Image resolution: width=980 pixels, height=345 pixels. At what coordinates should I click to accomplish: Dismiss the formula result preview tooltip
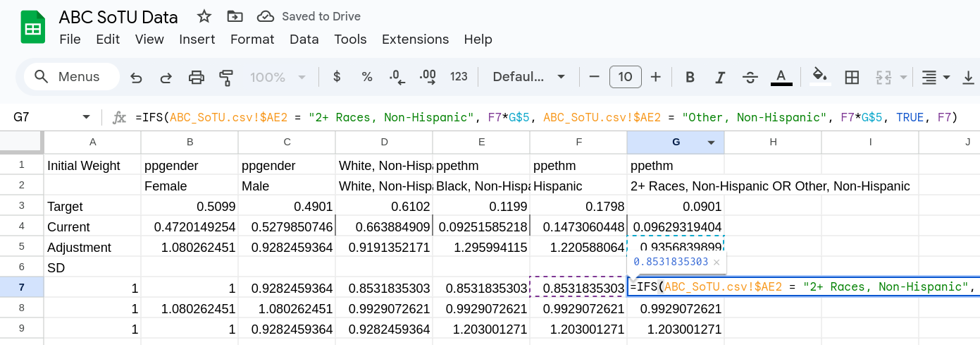[717, 262]
